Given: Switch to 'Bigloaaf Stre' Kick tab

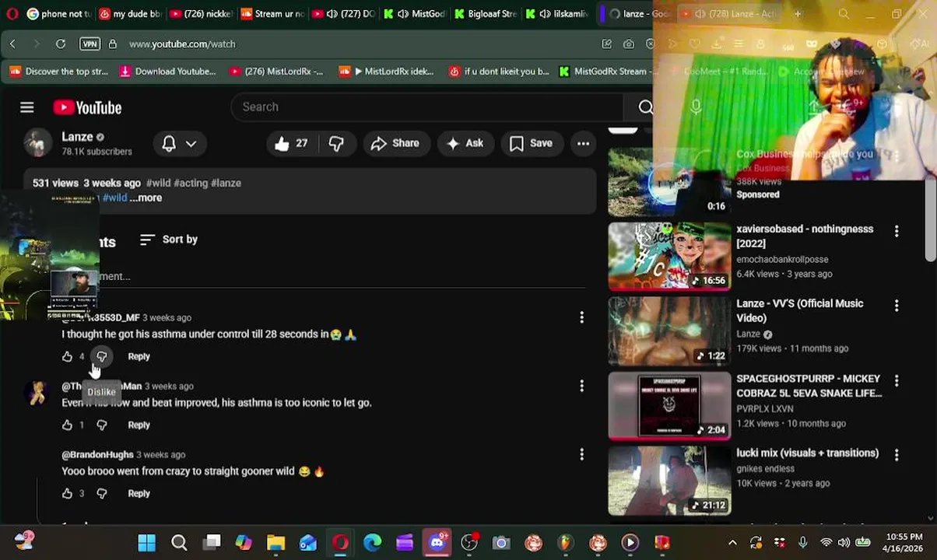Looking at the screenshot, I should (485, 14).
